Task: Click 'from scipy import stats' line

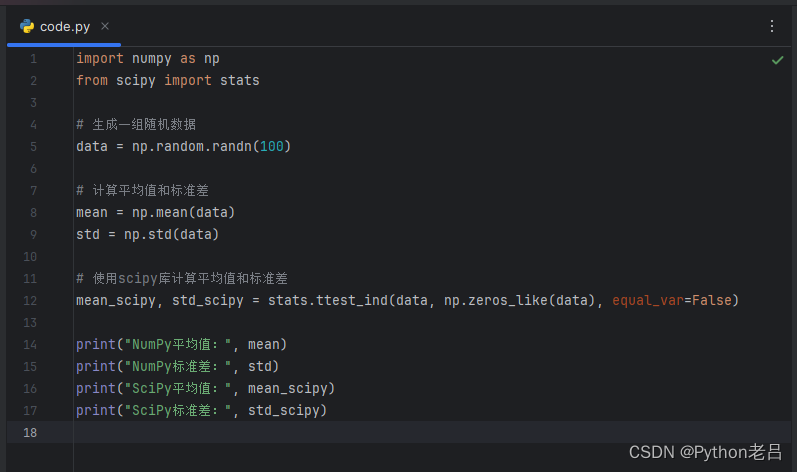Action: (x=168, y=81)
